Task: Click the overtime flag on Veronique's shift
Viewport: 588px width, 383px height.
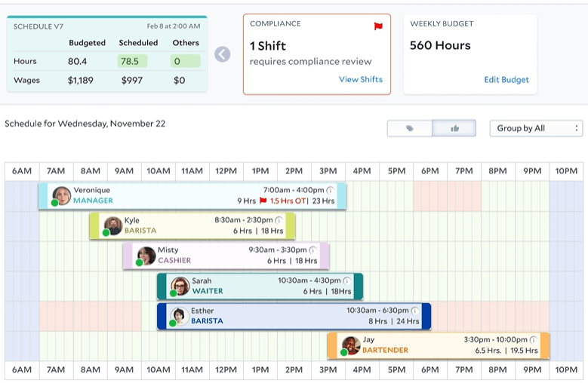Action: tap(263, 201)
